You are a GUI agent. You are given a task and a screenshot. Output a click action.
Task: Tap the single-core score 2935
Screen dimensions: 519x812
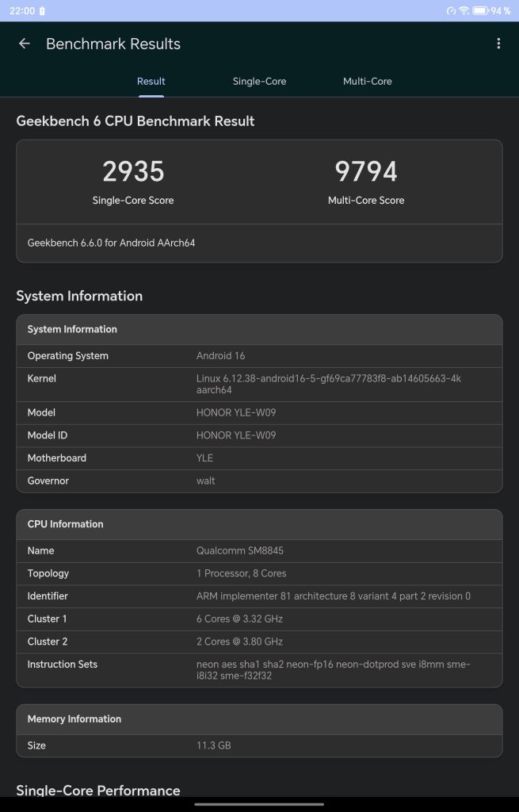click(133, 172)
